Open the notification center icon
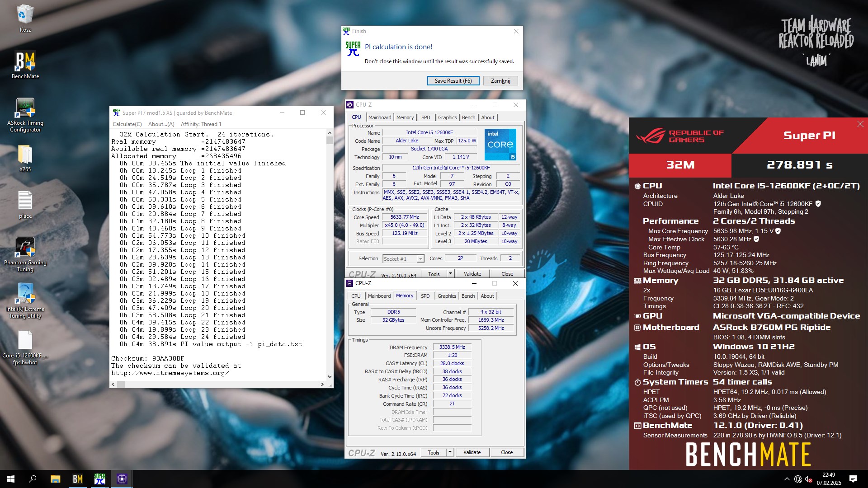Image resolution: width=868 pixels, height=488 pixels. pos(853,479)
